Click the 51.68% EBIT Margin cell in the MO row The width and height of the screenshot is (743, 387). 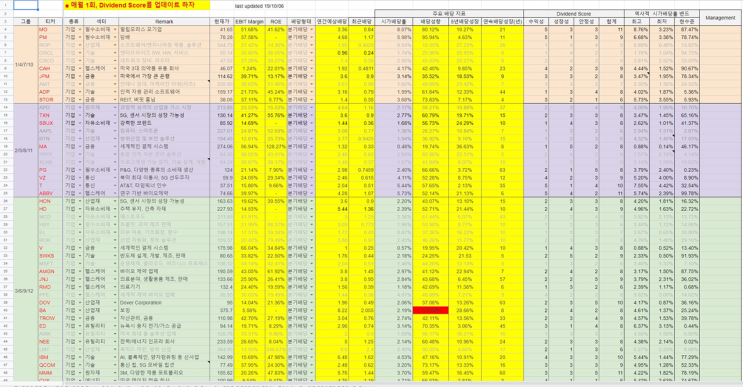[249, 29]
